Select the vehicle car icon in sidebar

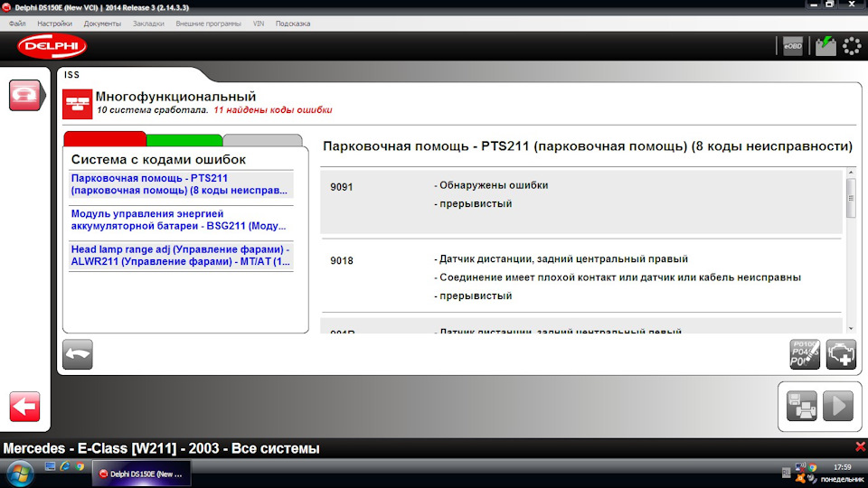(x=24, y=95)
